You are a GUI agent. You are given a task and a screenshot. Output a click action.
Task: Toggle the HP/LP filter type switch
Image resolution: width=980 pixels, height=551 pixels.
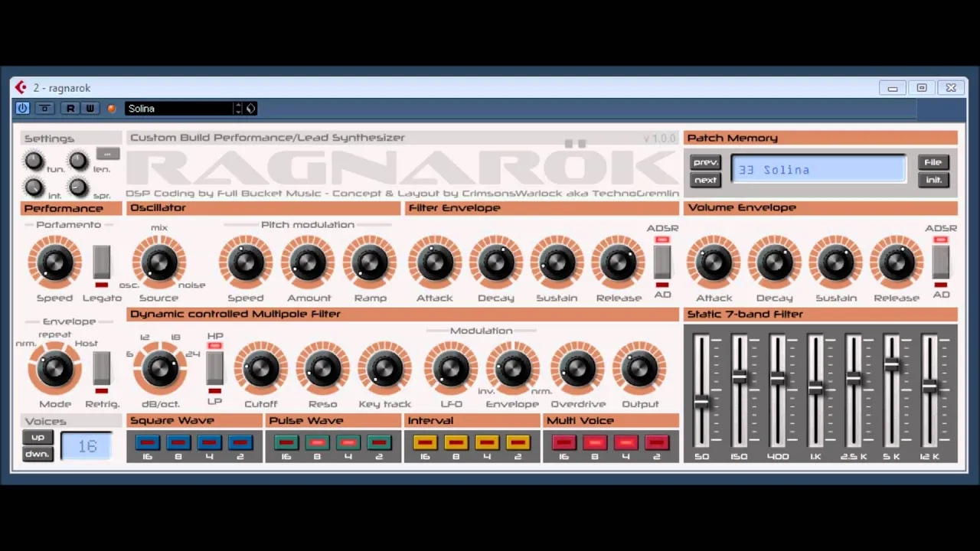214,369
